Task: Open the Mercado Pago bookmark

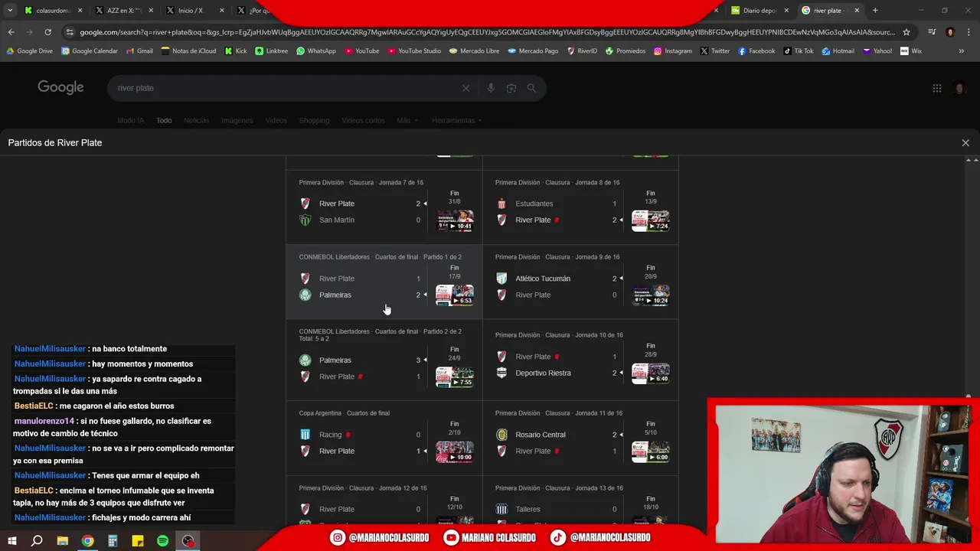Action: click(534, 51)
